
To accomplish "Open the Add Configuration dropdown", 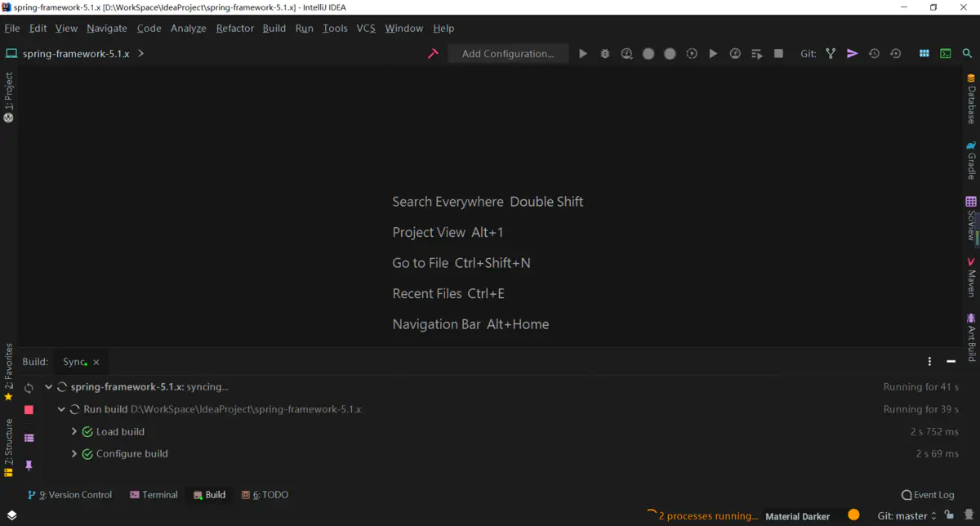I will (x=508, y=53).
